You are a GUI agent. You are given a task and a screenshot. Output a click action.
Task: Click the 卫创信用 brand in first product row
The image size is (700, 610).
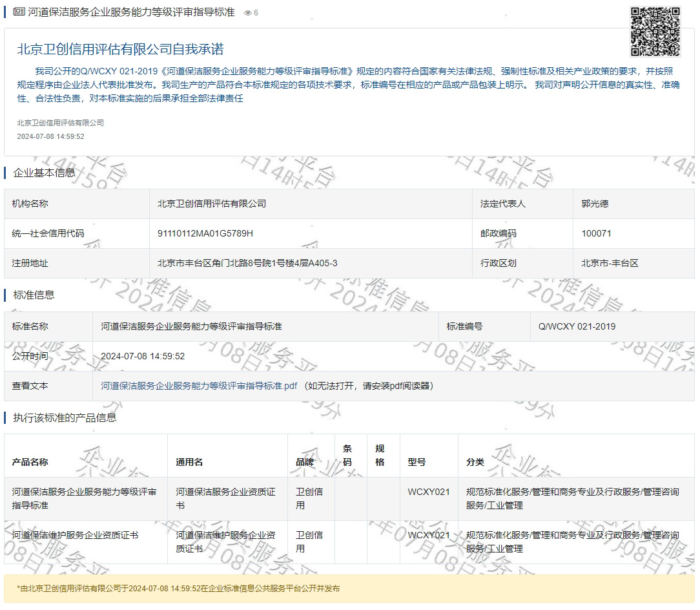(x=309, y=499)
